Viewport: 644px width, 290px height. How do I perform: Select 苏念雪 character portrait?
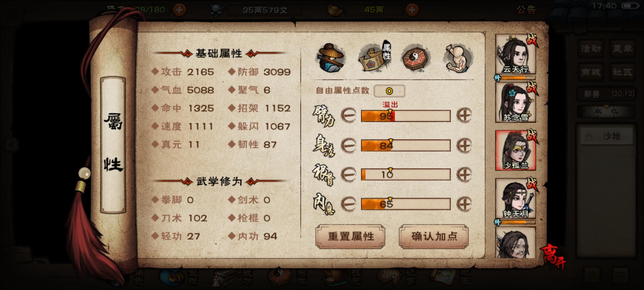point(515,102)
